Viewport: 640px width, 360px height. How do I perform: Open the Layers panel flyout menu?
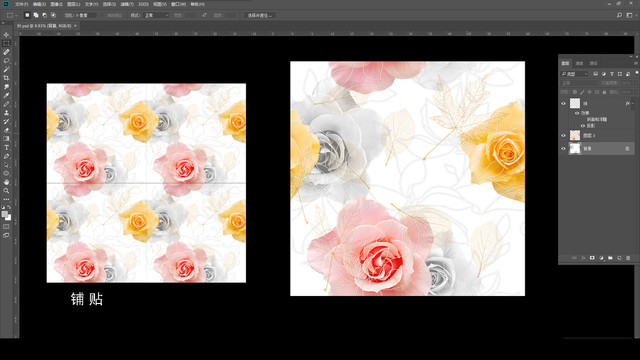click(636, 63)
